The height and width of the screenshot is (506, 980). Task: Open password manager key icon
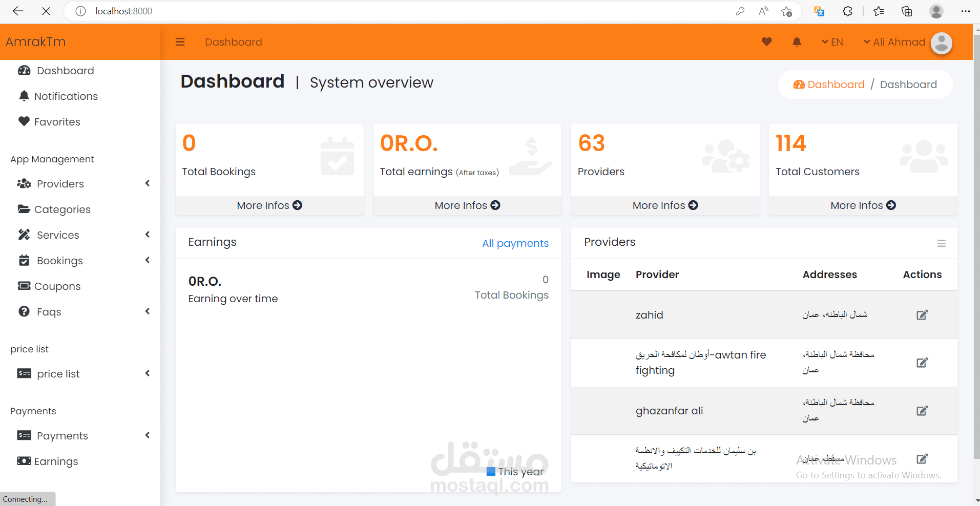pyautogui.click(x=740, y=11)
